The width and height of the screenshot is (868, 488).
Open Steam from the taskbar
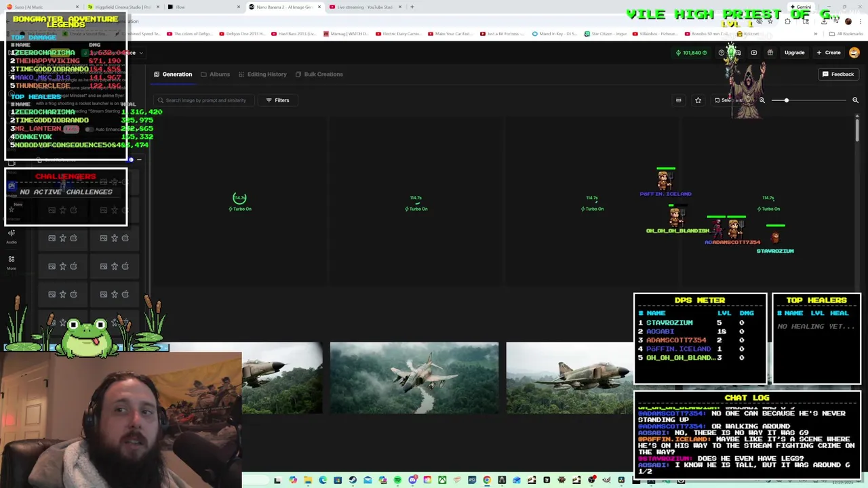353,481
